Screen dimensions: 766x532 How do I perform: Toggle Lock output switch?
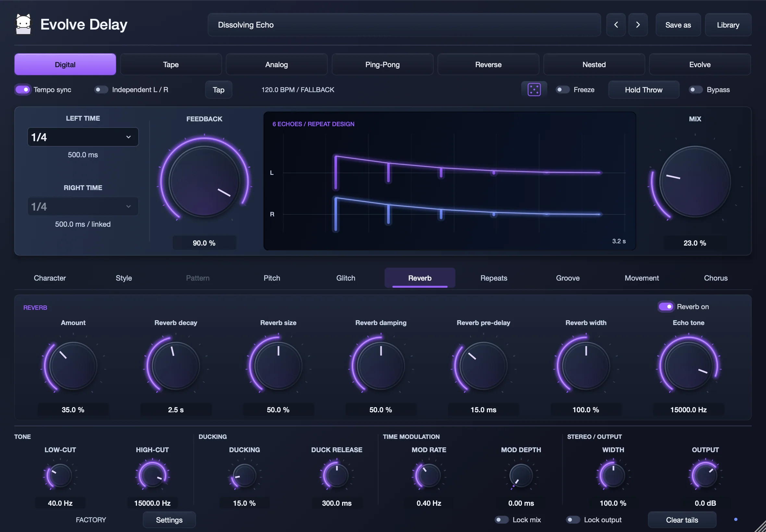coord(573,519)
